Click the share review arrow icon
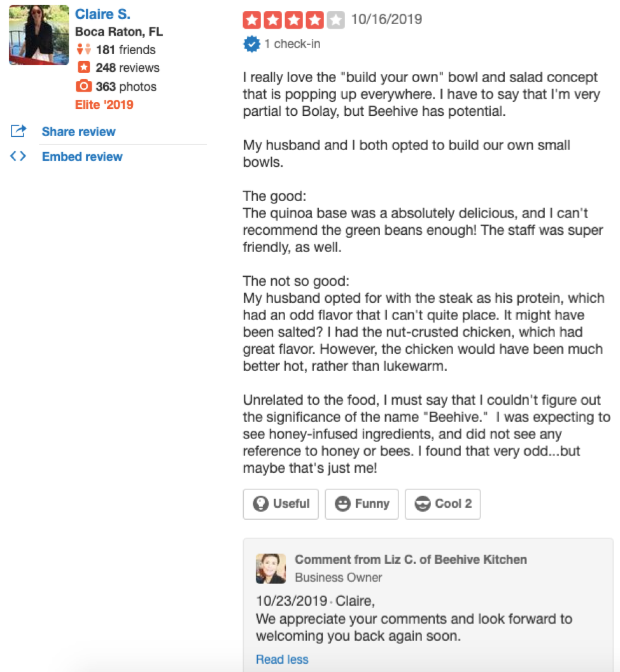 point(18,132)
